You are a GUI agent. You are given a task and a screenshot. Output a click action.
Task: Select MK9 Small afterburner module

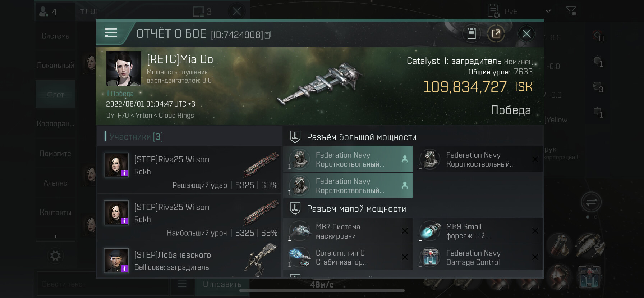tap(480, 231)
